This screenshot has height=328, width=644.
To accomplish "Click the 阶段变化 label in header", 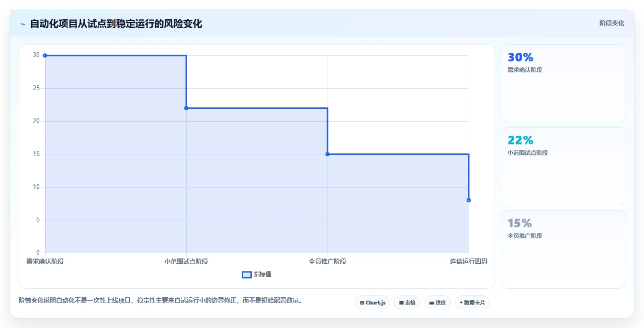I will 611,23.
